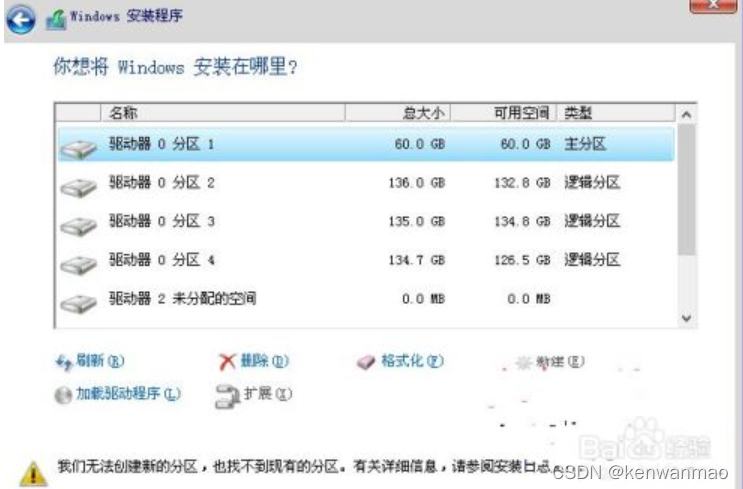
Task: Click free space 132.8 GB cell
Action: tap(522, 183)
